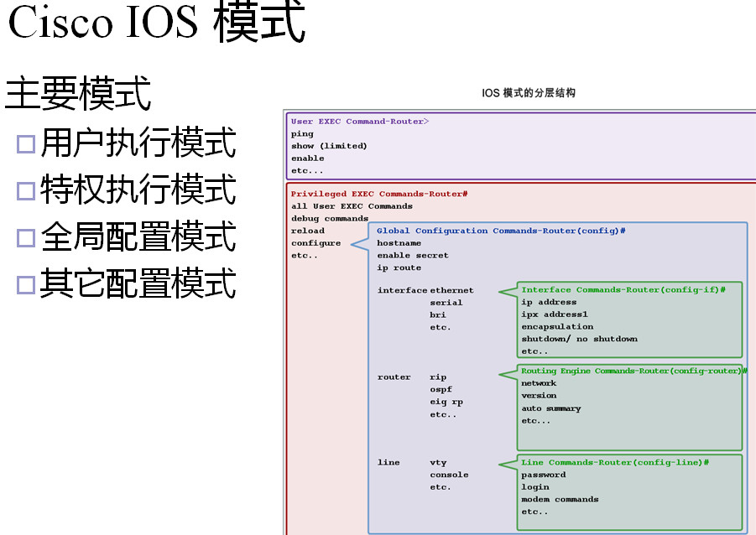Viewport: 756px width, 535px height.
Task: Select the "bri" interface type
Action: (x=438, y=315)
